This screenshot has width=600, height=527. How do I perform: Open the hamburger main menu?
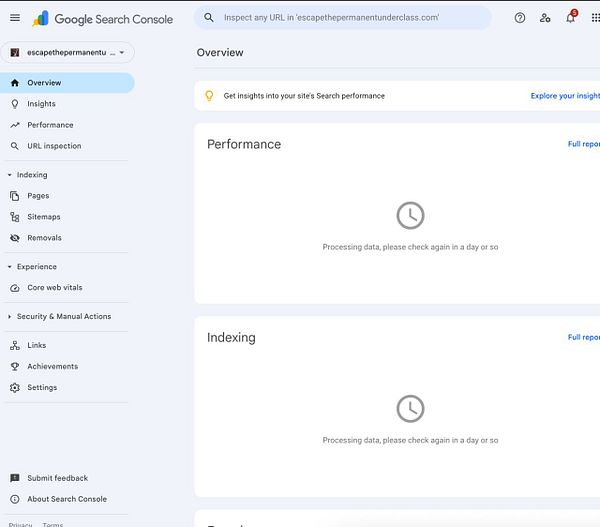[15, 18]
